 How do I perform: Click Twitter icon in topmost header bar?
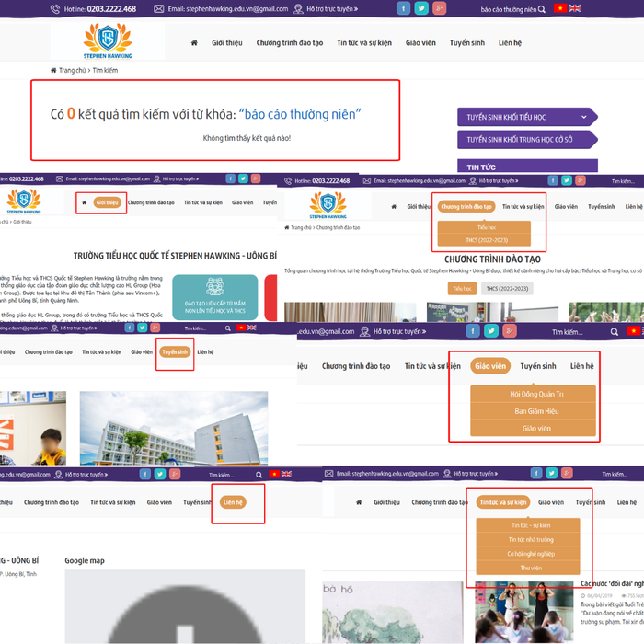(x=421, y=8)
